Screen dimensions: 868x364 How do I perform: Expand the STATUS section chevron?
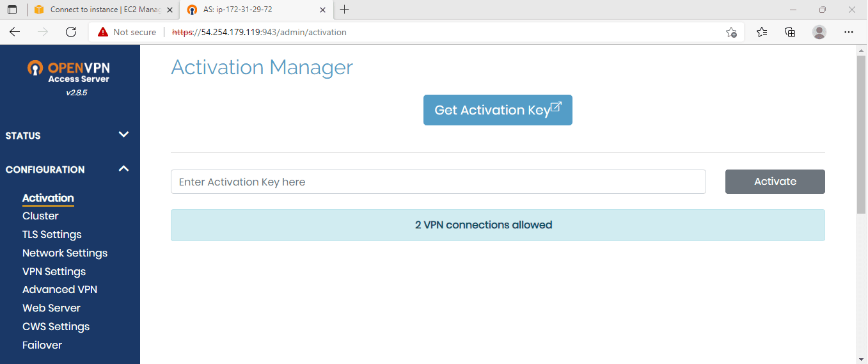124,134
